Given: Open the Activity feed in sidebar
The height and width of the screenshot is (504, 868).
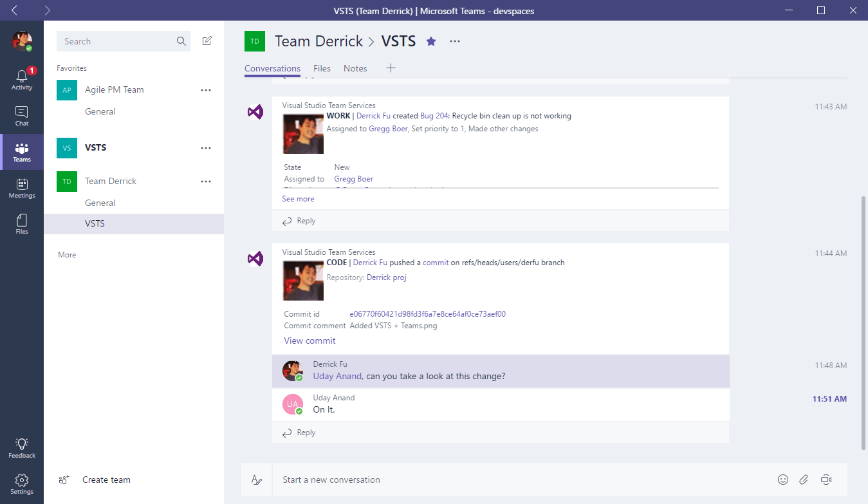Looking at the screenshot, I should [22, 80].
